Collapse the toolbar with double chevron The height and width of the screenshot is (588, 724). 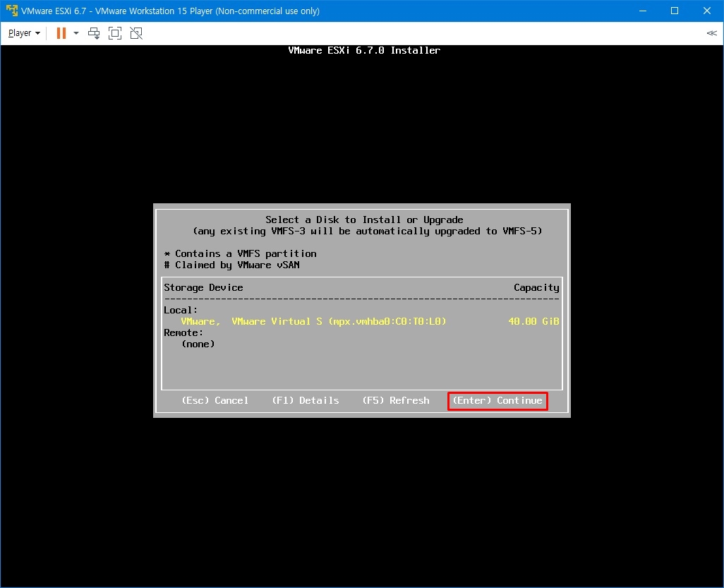click(711, 33)
